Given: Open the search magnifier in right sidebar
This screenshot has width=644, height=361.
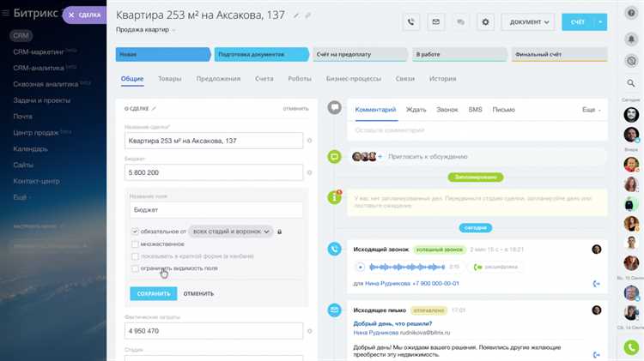Looking at the screenshot, I should pyautogui.click(x=631, y=83).
